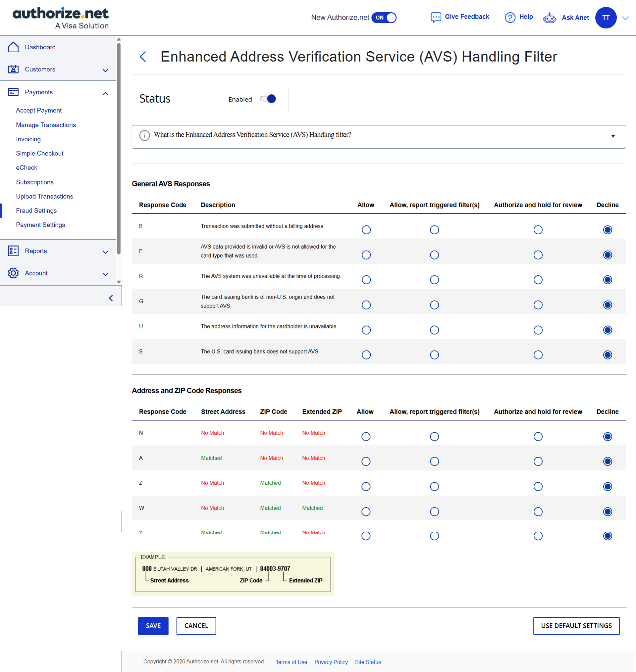Click the Ask Anet robot icon
The image size is (636, 672).
click(x=549, y=18)
